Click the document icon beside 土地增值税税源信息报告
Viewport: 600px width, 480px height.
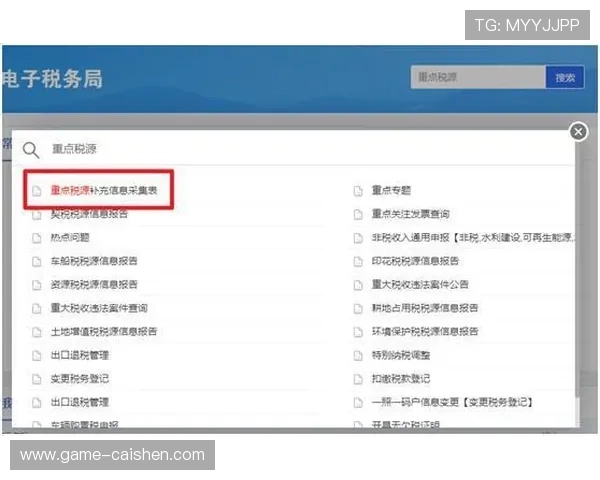coord(37,332)
